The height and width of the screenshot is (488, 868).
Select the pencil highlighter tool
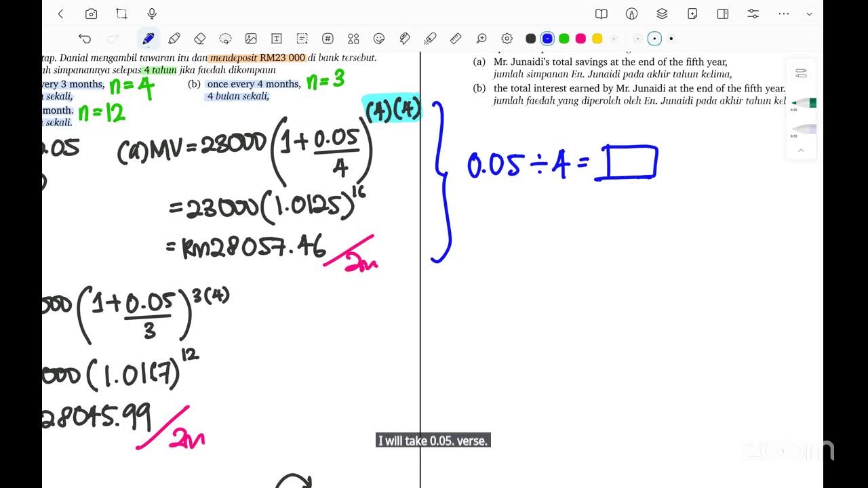pyautogui.click(x=174, y=39)
